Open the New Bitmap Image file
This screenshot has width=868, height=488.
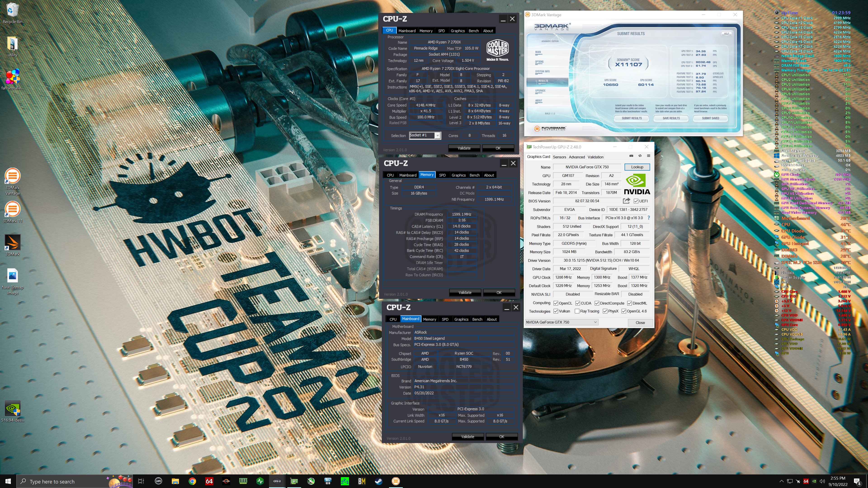12,282
